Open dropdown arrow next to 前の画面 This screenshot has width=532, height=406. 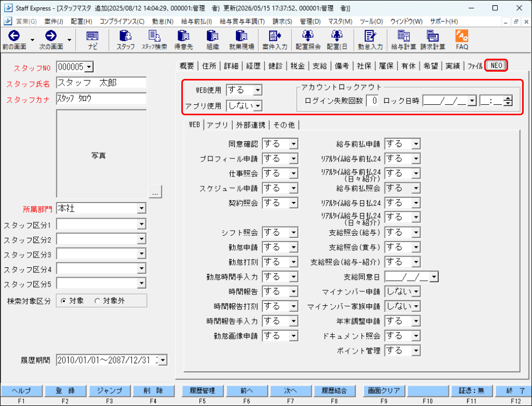coord(33,40)
